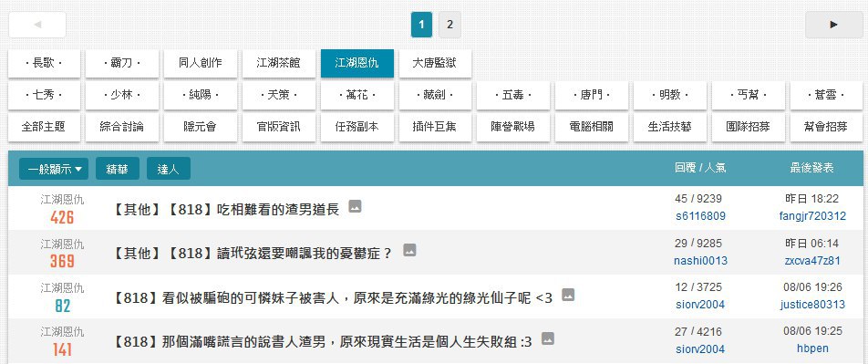Click image icon next to 綠光仙子 thread
Viewport: 868px width, 364px height.
pos(568,295)
